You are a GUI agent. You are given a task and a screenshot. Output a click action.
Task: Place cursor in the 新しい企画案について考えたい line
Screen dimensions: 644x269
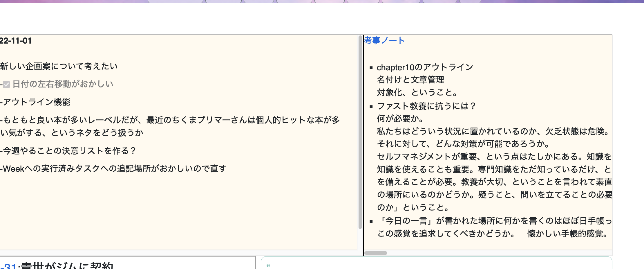(58, 66)
